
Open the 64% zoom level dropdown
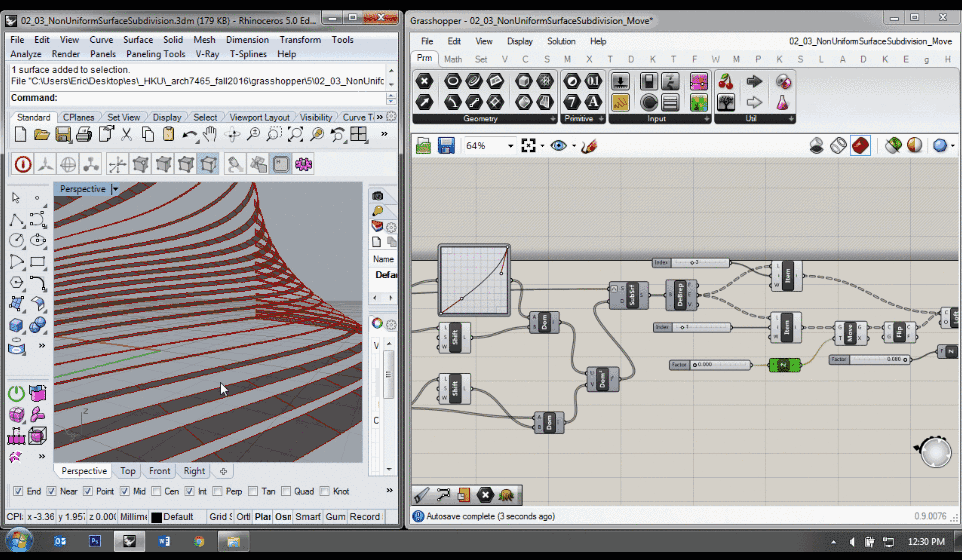[510, 146]
